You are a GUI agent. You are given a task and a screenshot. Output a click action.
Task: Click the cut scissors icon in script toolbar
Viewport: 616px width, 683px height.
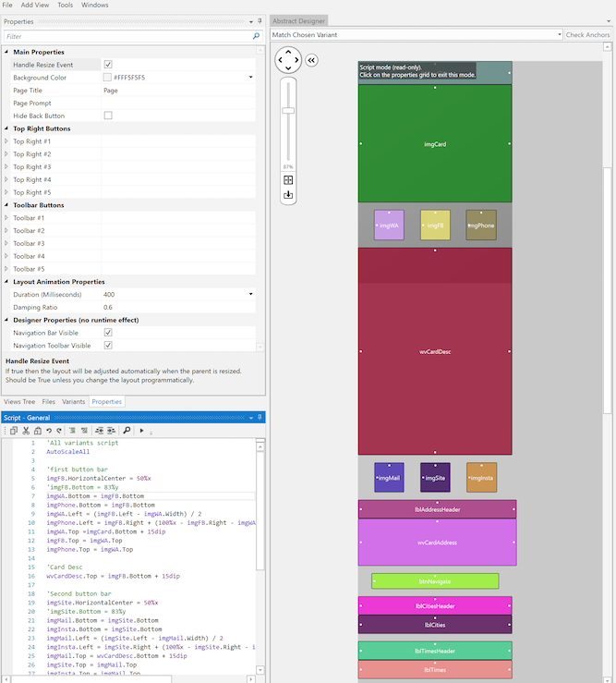click(x=26, y=431)
